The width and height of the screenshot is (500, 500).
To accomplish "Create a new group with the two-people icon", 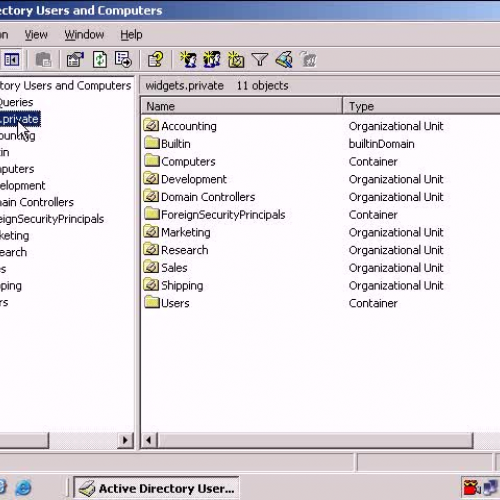I will [x=212, y=60].
